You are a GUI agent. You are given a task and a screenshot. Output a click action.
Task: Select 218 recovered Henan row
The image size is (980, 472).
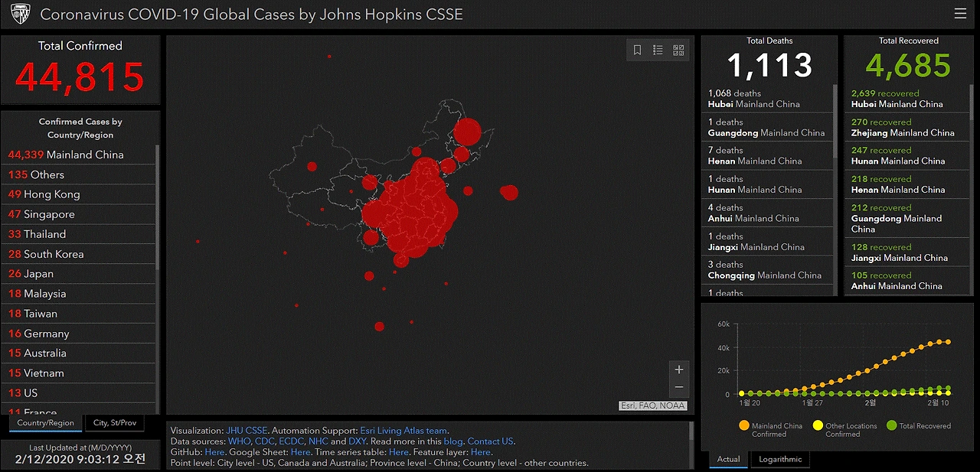[x=907, y=184]
